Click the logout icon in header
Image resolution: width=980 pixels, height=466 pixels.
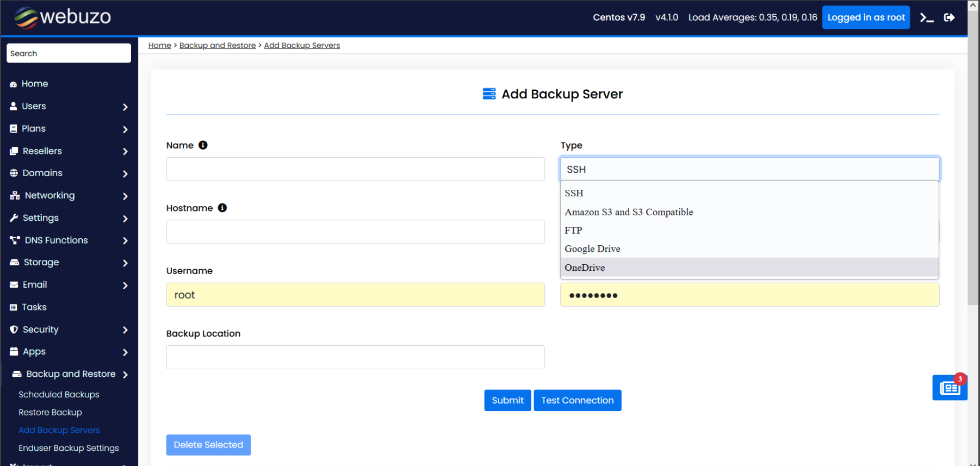(949, 18)
